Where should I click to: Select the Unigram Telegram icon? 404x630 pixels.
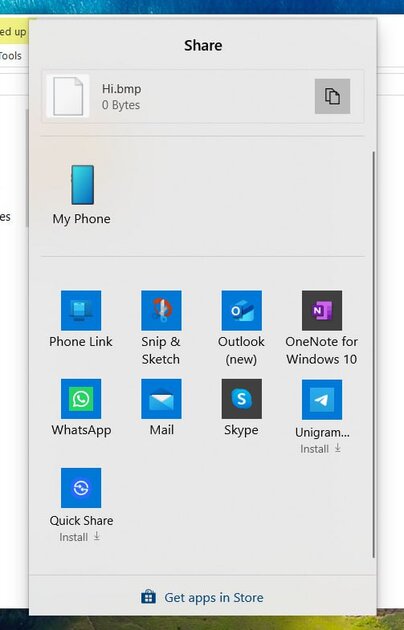pos(322,399)
